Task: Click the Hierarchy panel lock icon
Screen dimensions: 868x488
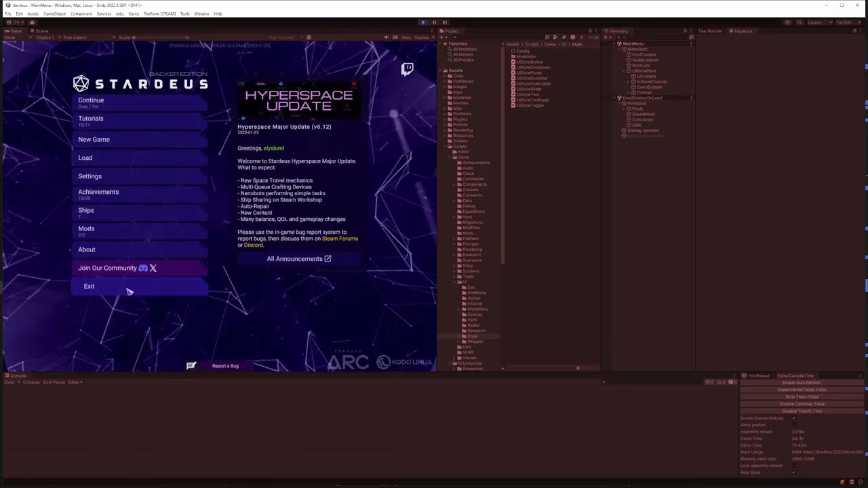Action: pos(685,31)
